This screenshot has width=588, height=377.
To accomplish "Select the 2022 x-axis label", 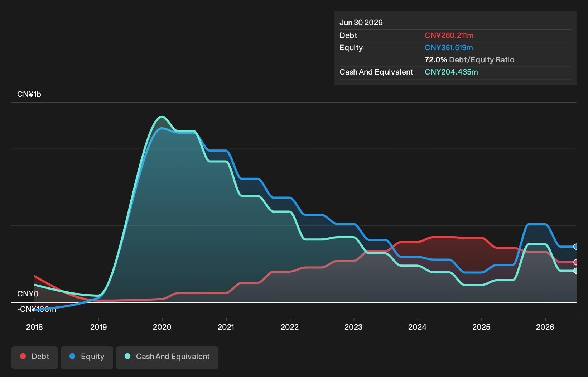I will (290, 327).
